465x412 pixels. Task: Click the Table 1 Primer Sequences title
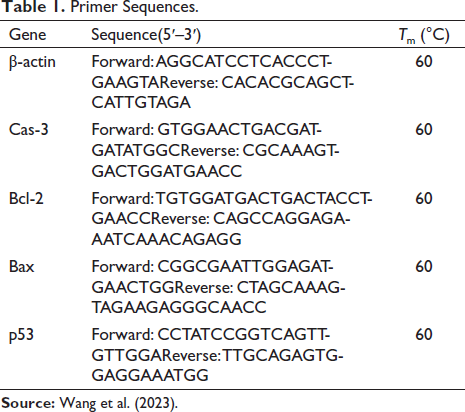(x=99, y=7)
